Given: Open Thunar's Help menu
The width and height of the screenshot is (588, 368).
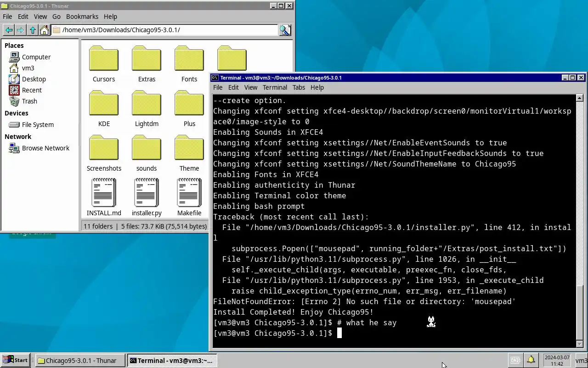Looking at the screenshot, I should 110,17.
